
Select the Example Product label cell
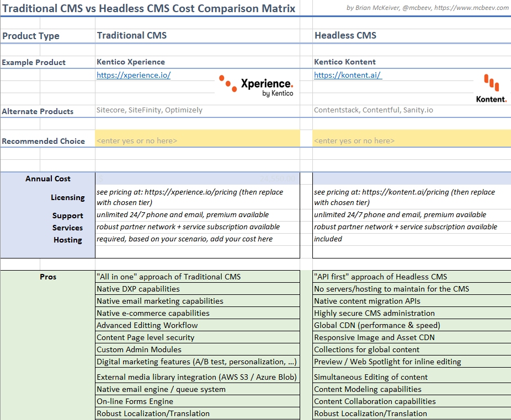(47, 62)
